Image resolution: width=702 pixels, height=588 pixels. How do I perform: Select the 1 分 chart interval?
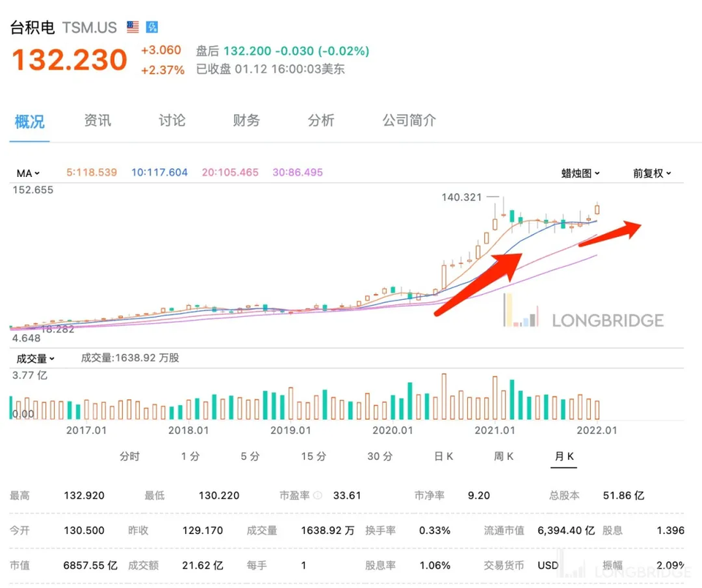tap(190, 456)
